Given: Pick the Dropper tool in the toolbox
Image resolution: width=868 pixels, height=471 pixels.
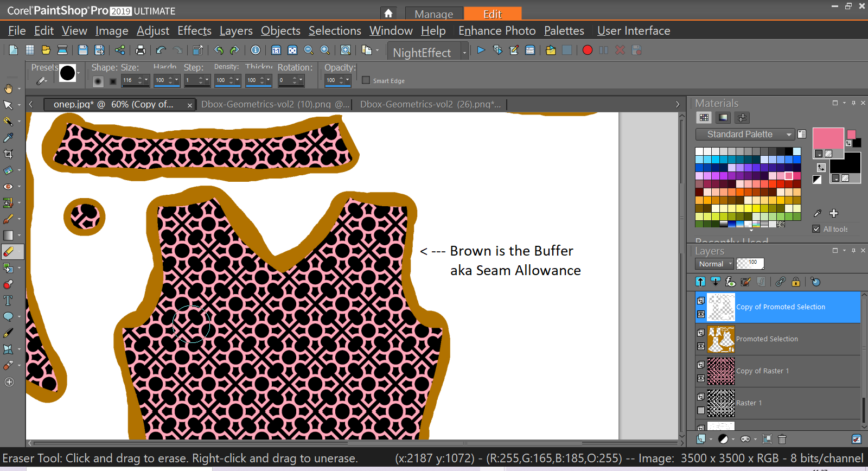Looking at the screenshot, I should pyautogui.click(x=8, y=138).
